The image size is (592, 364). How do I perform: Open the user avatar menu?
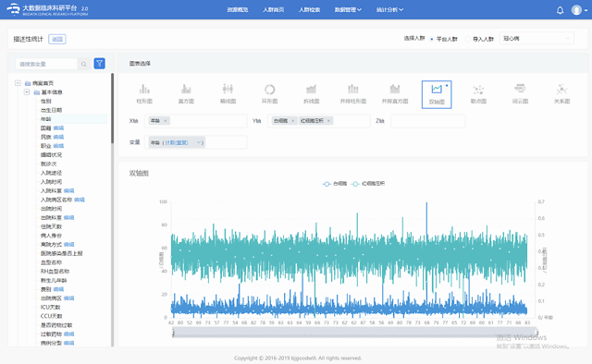(x=579, y=10)
